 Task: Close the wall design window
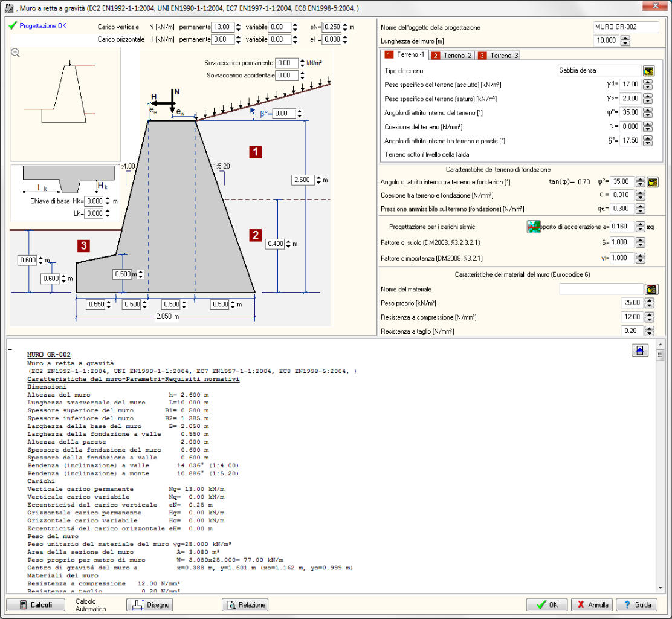pos(655,6)
